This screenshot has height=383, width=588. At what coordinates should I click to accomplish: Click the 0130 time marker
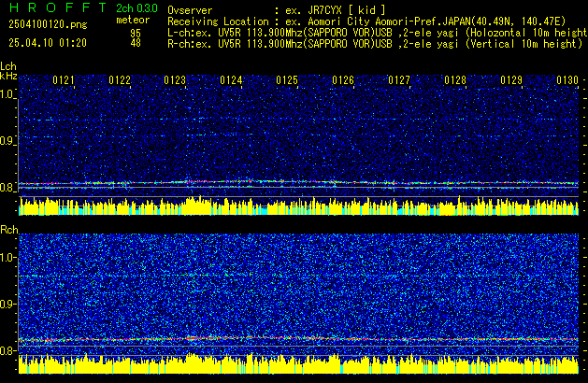(x=567, y=80)
